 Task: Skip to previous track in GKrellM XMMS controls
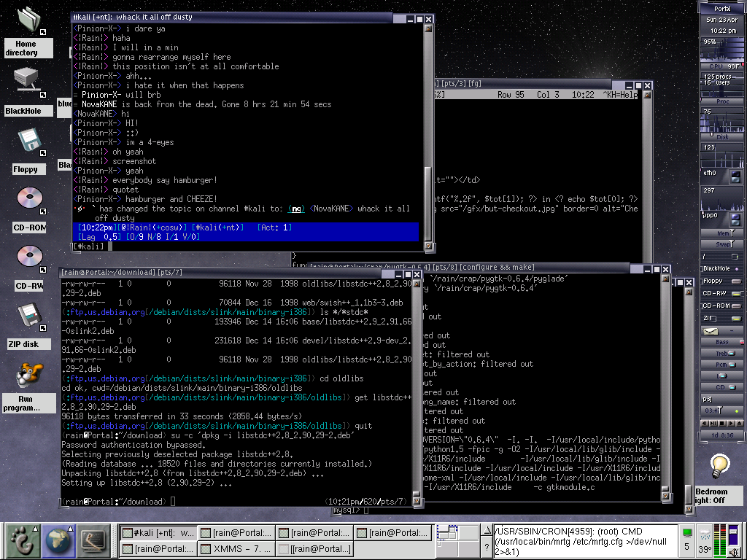(705, 423)
